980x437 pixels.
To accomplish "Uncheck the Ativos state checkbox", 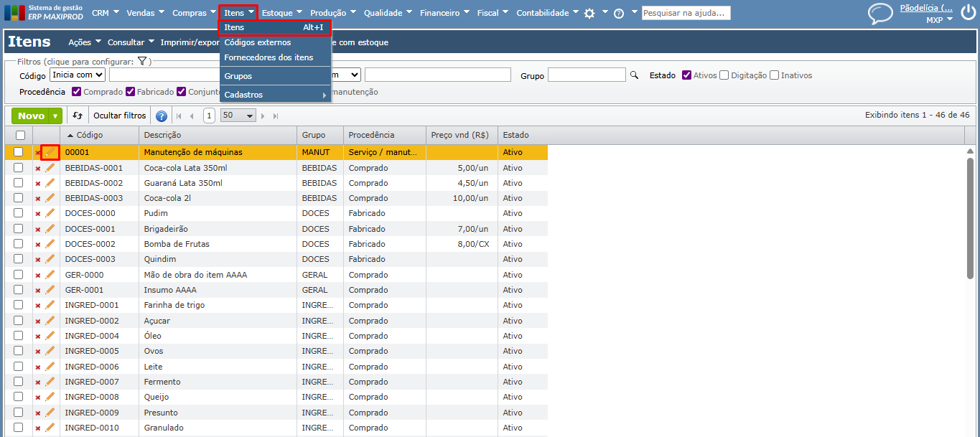I will tap(686, 75).
